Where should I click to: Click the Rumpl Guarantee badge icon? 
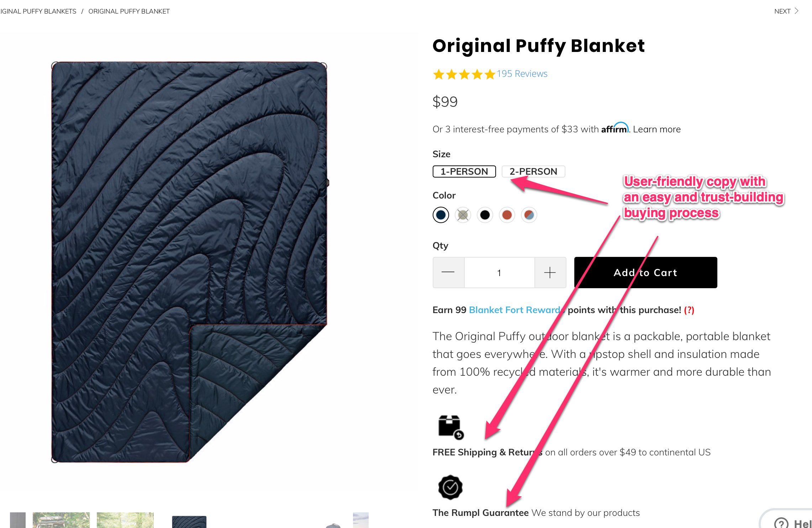click(x=450, y=487)
